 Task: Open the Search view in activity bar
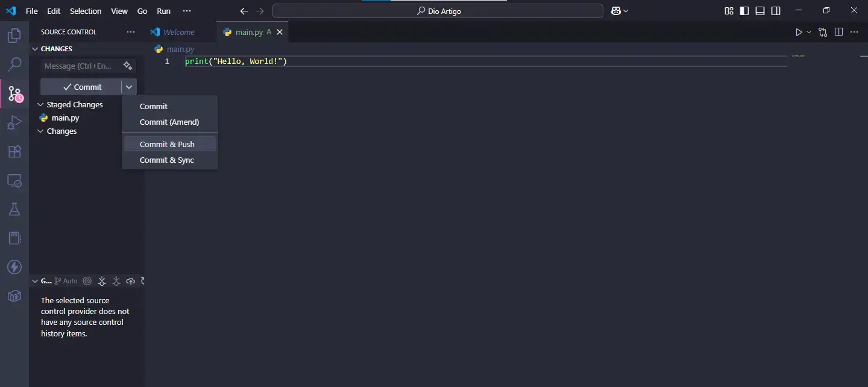[14, 64]
